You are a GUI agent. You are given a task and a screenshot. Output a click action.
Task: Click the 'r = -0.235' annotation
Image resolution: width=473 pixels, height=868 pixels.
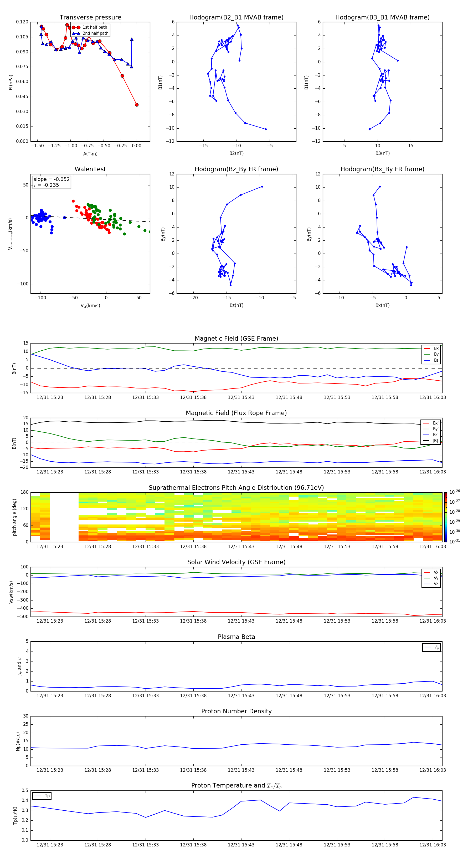46,185
